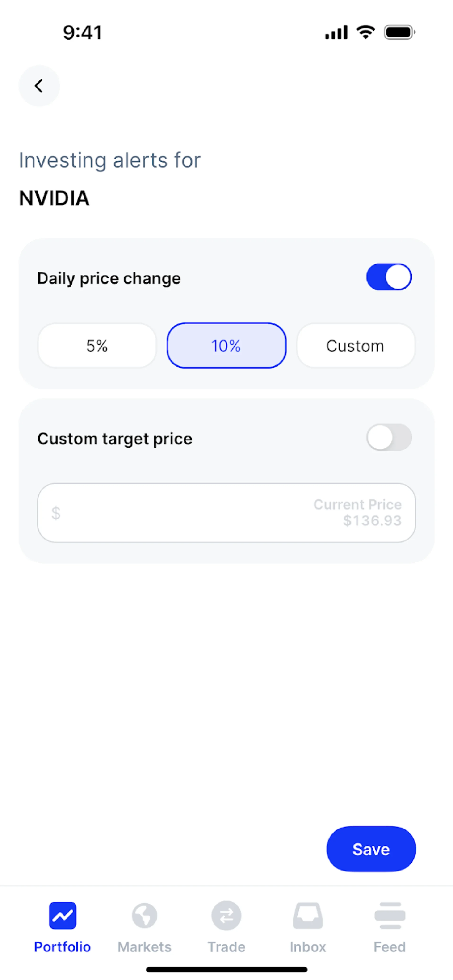
Task: Enable the Custom target price switch
Action: pyautogui.click(x=389, y=437)
